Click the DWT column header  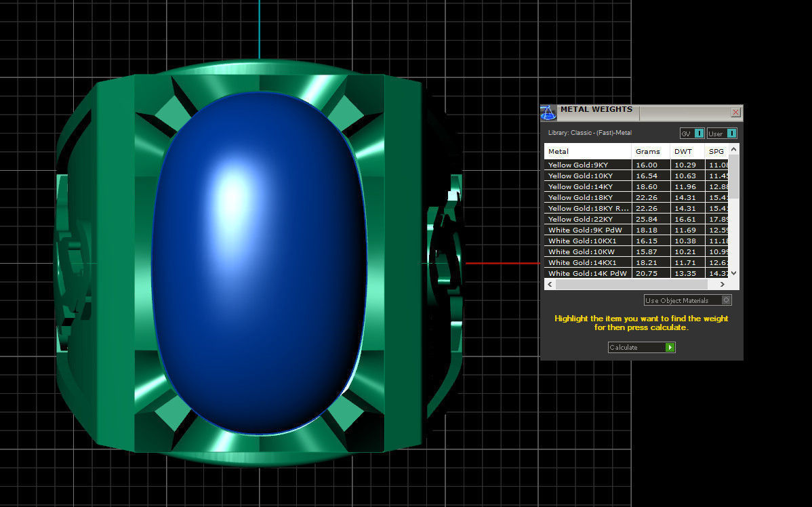coord(687,151)
